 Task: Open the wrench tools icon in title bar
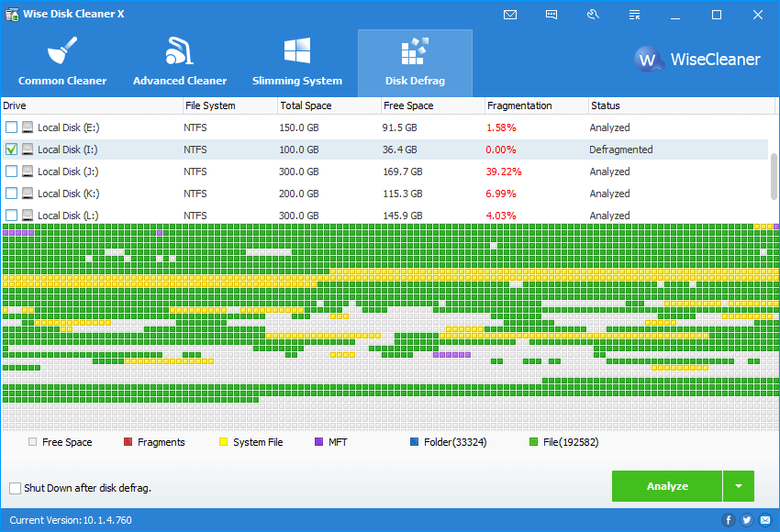tap(593, 15)
